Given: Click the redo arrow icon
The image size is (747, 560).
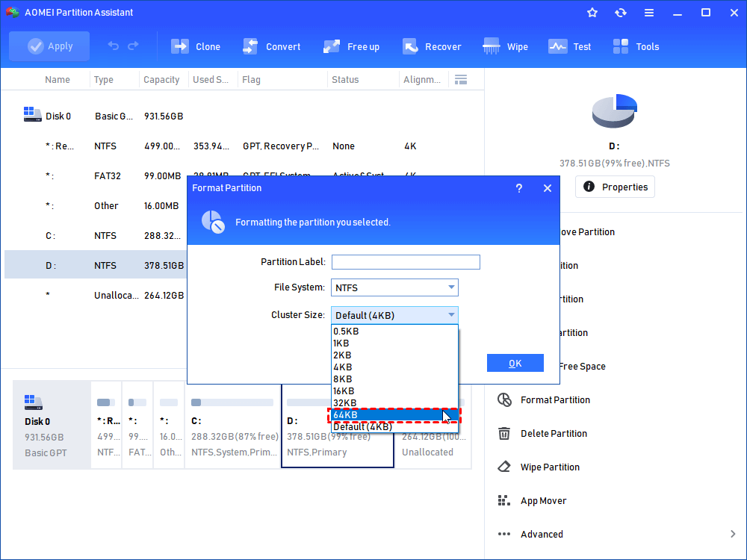Looking at the screenshot, I should (x=134, y=46).
